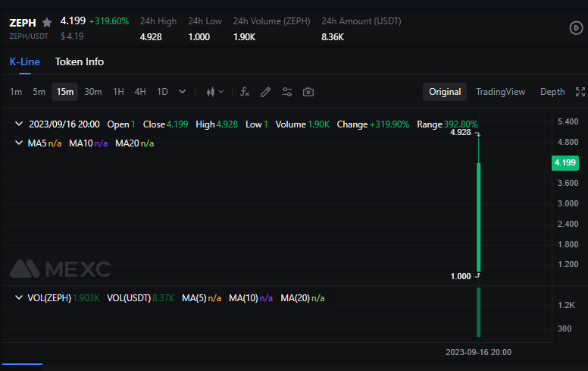The image size is (588, 371).
Task: Switch to Depth chart view
Action: (552, 92)
